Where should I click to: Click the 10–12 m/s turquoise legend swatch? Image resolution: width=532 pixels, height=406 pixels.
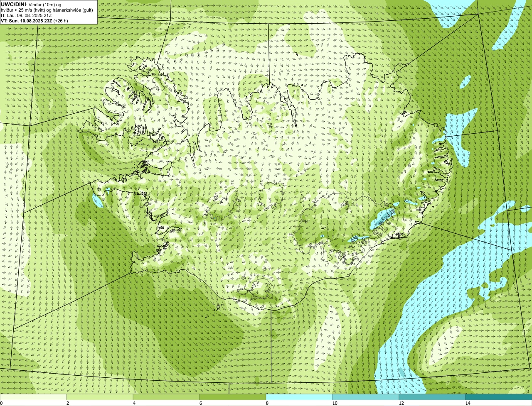[x=366, y=397]
